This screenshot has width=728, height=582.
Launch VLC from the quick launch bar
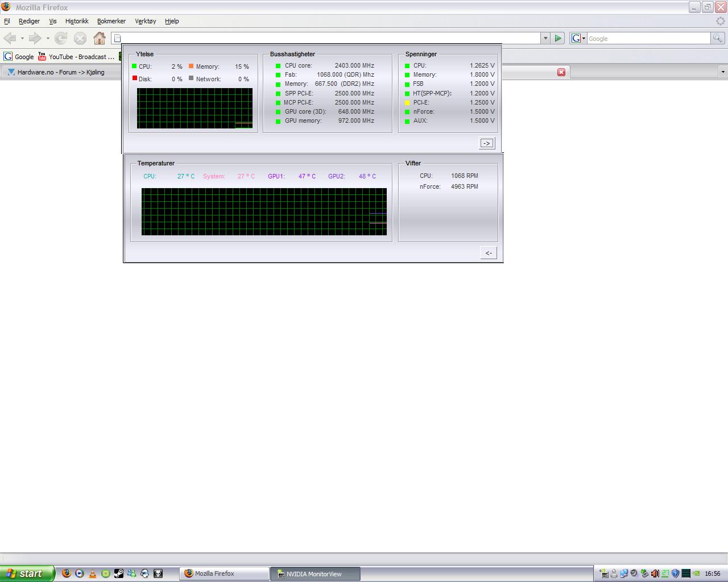click(93, 573)
